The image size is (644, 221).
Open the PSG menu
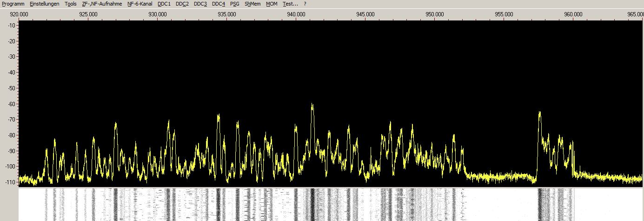[235, 4]
